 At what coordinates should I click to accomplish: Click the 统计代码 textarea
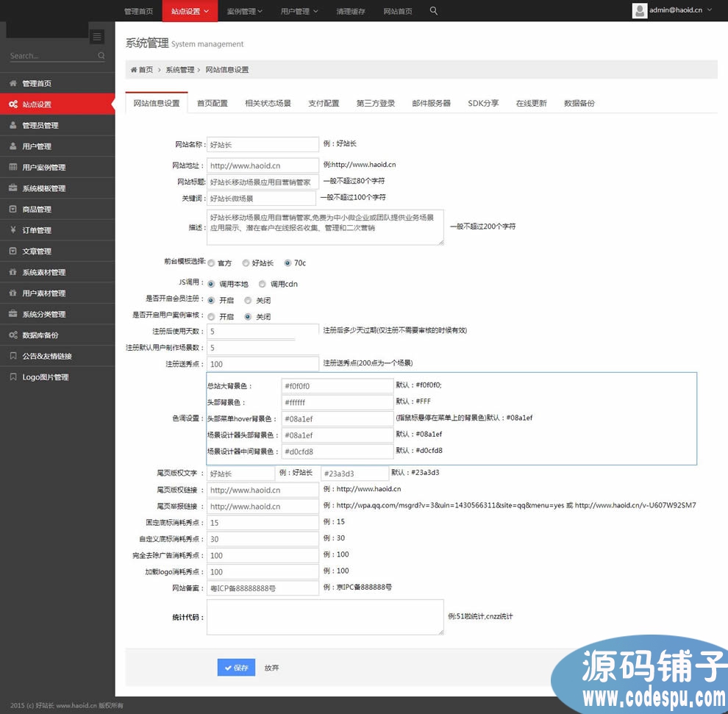click(x=325, y=617)
